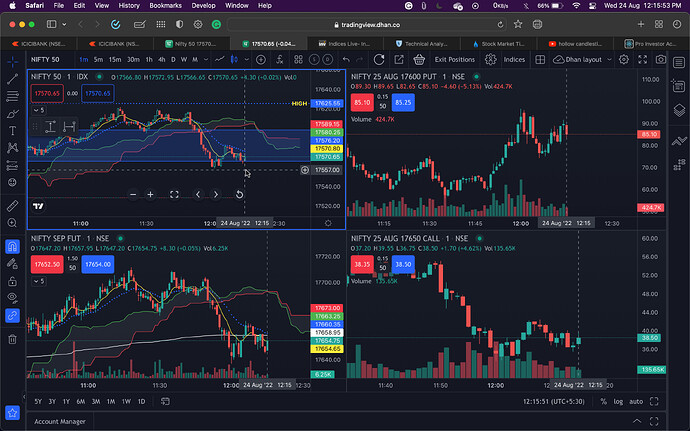Click the timezone 12:15:51 (UTC+5:30) label
690x431 pixels.
coord(554,402)
